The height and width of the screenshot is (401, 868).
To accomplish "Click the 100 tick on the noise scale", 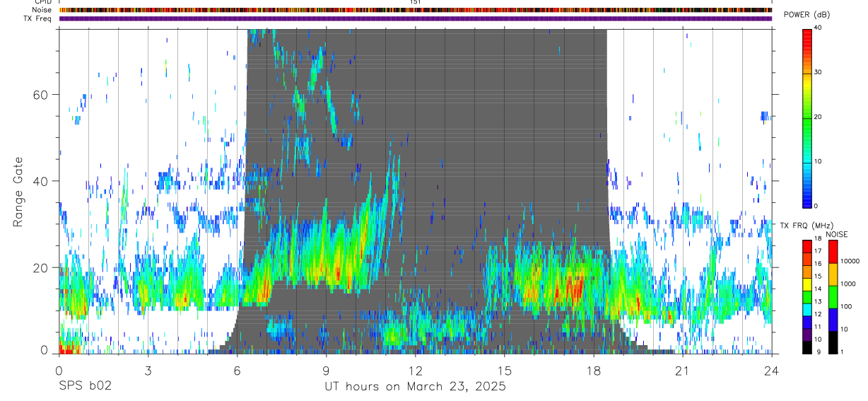I will 846,306.
